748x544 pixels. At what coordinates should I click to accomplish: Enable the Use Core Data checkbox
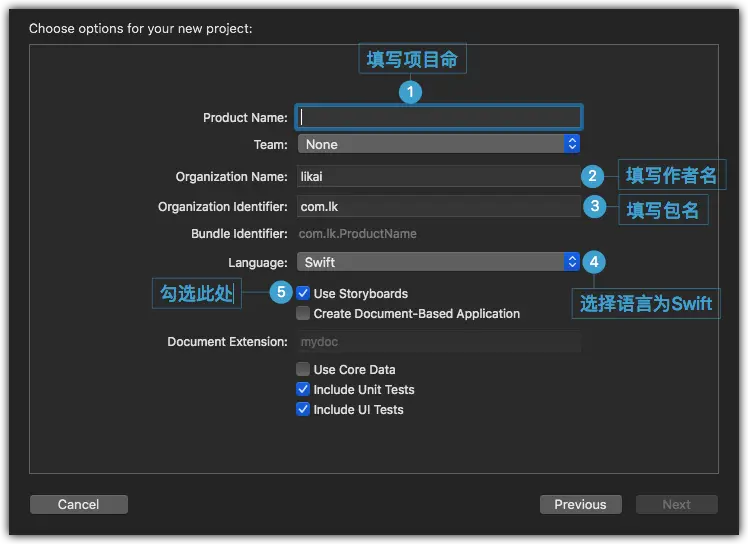point(303,369)
